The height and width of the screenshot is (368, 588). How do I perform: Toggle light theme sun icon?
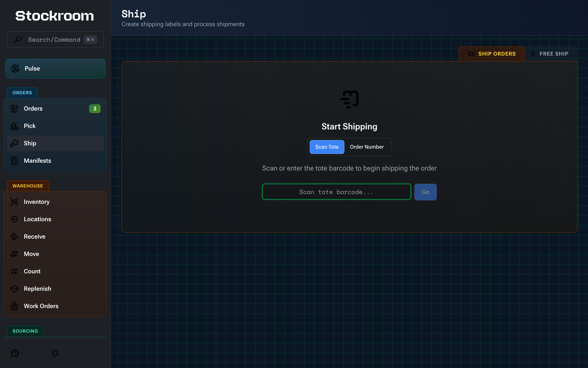[x=55, y=353]
